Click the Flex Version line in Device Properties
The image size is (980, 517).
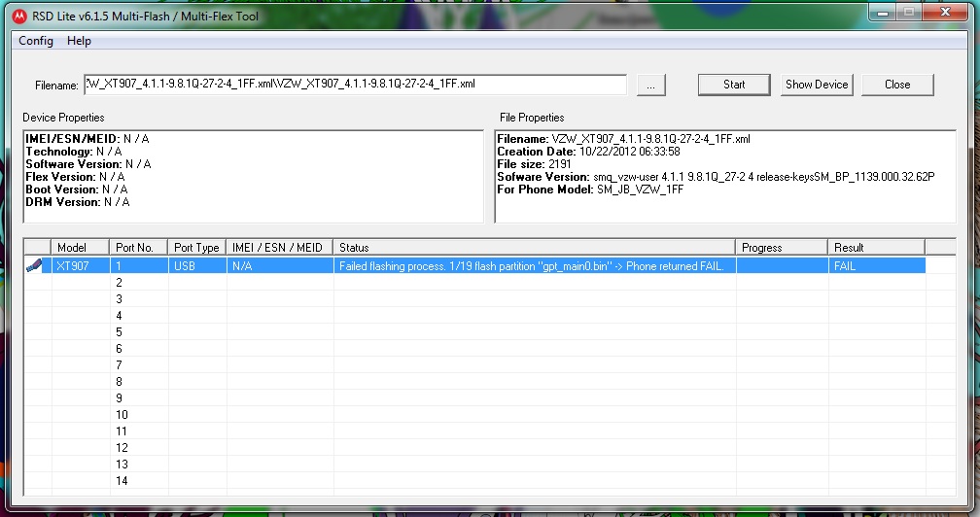[75, 177]
